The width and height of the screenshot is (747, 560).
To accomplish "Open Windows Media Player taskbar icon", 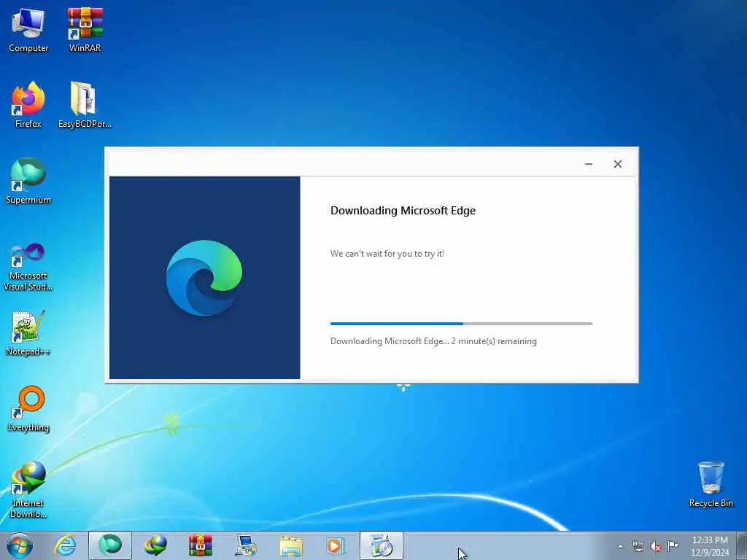I will coord(336,545).
